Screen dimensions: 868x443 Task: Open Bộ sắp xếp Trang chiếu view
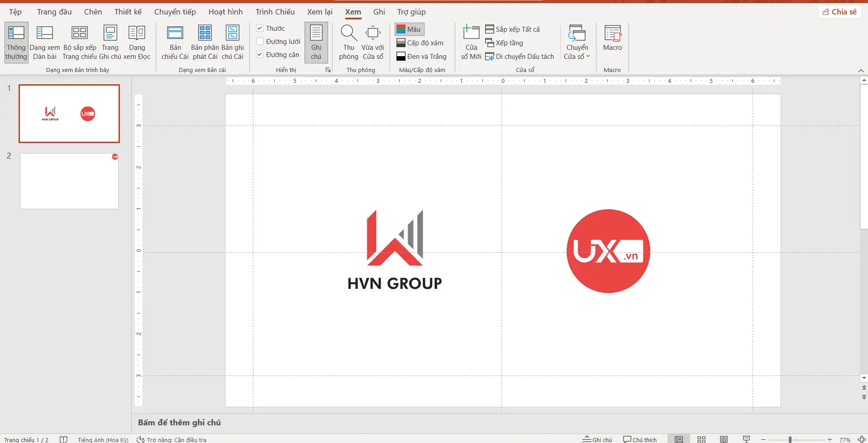[80, 42]
